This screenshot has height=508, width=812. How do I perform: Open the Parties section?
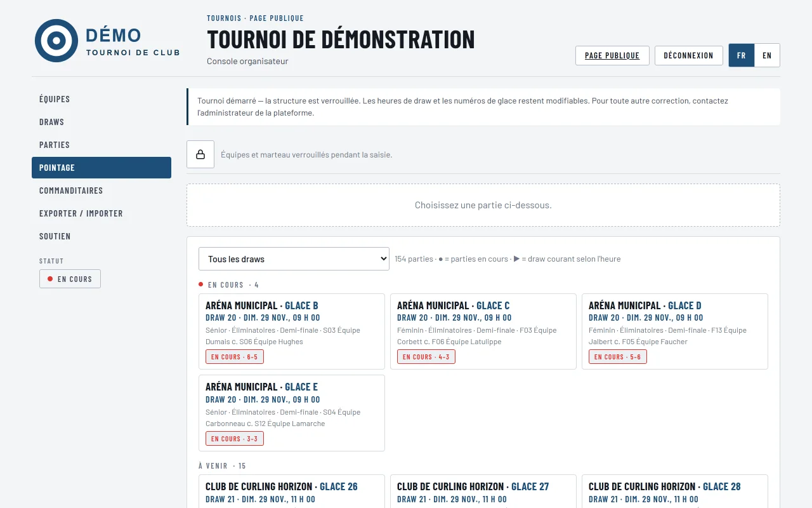(x=101, y=145)
